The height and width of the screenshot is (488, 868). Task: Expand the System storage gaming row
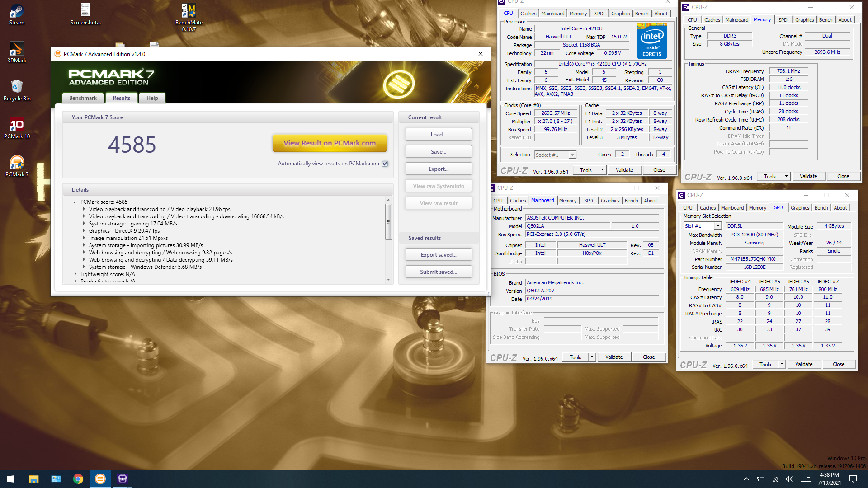[x=84, y=224]
